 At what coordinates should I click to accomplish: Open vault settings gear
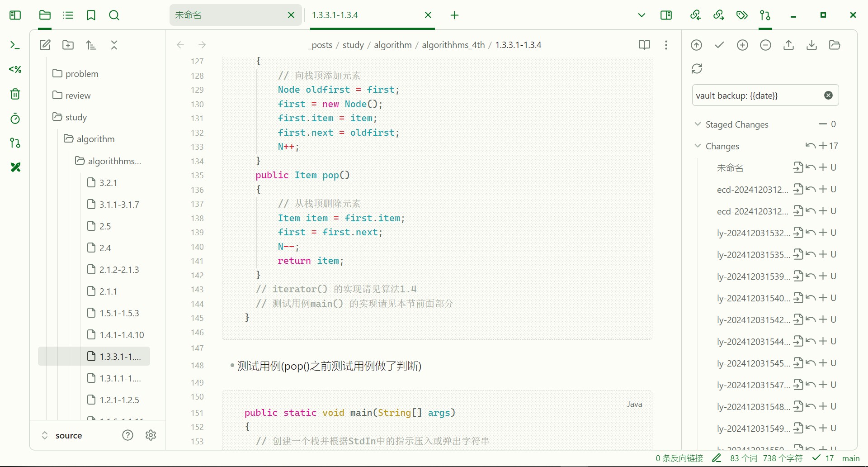151,435
